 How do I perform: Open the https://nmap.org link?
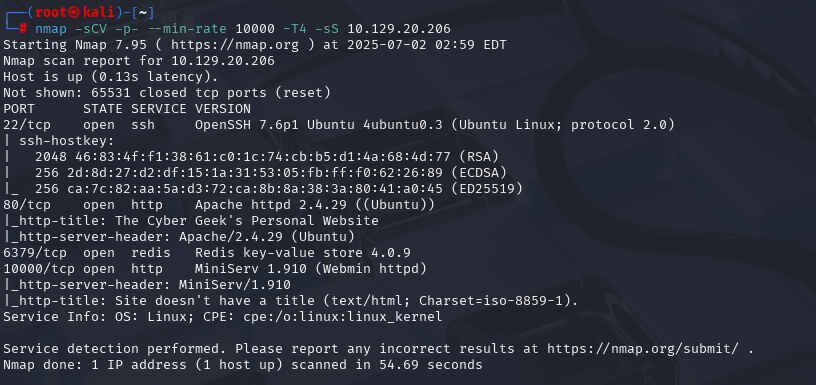click(235, 45)
